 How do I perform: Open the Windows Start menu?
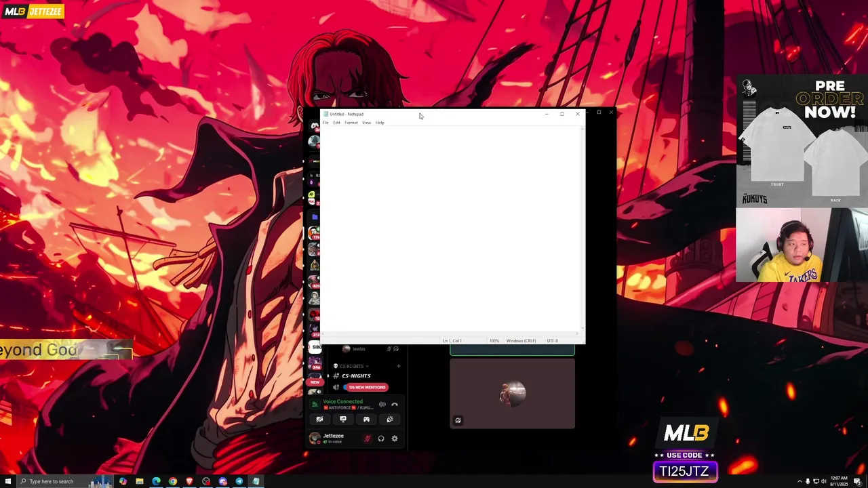point(8,481)
